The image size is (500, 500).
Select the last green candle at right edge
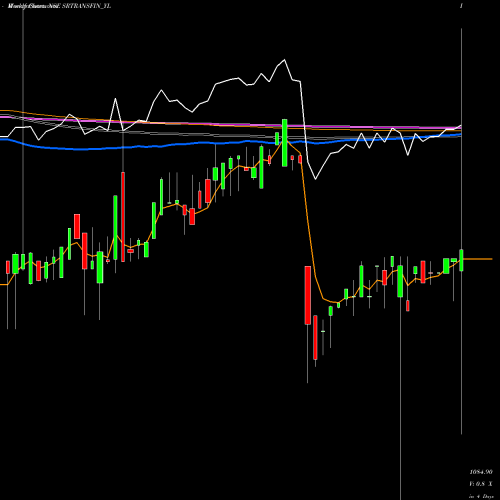pos(462,260)
